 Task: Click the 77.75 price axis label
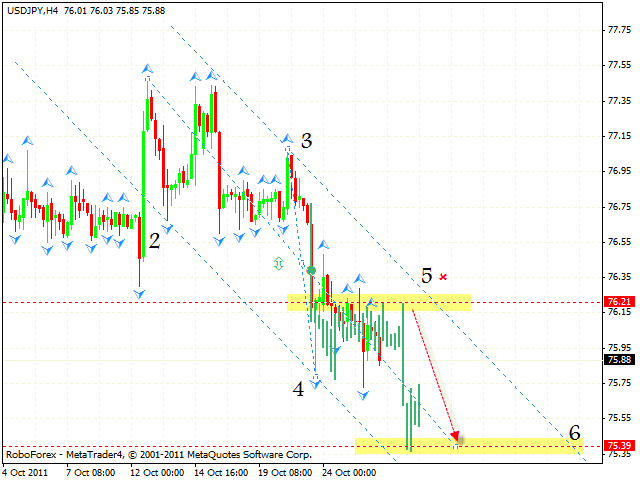coord(619,30)
